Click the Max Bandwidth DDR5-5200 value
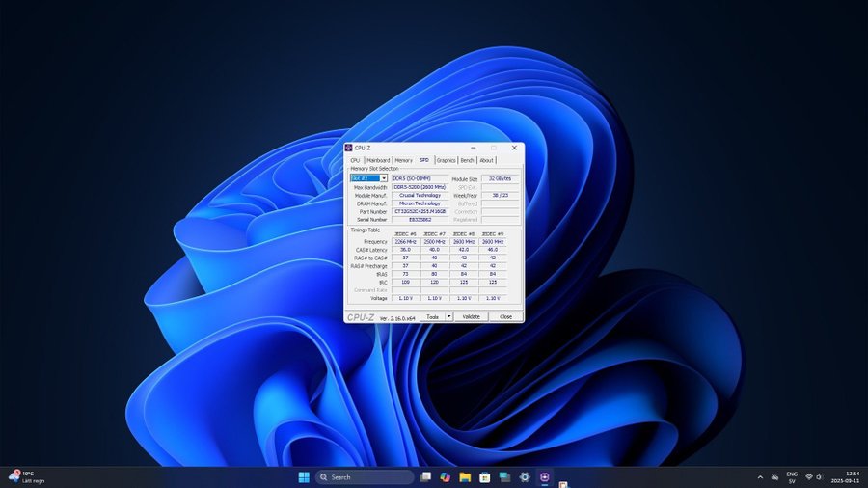Screen dimensions: 868x488 click(x=420, y=187)
